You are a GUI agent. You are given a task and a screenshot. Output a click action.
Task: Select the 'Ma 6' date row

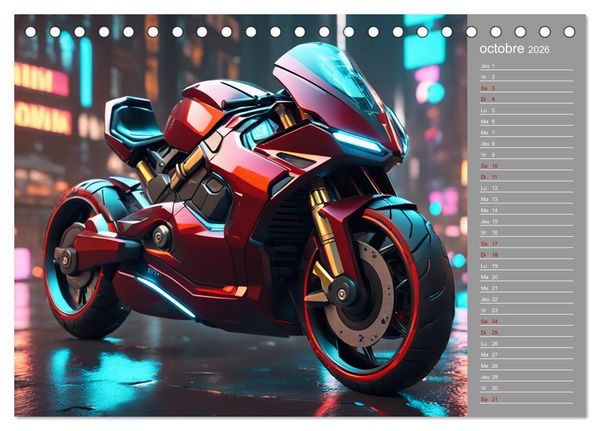tap(527, 121)
